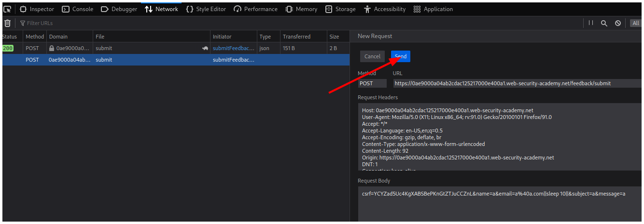This screenshot has height=224, width=644.
Task: Click the request blocking icon
Action: 618,23
